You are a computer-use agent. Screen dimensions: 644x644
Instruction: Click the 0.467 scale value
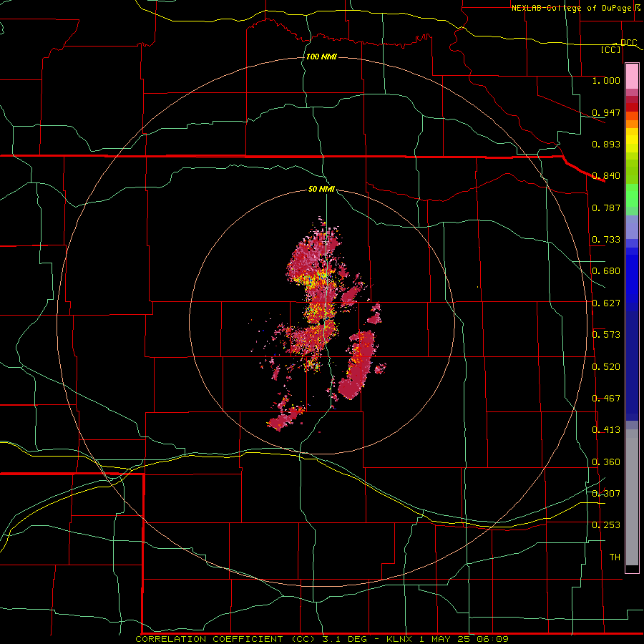606,399
